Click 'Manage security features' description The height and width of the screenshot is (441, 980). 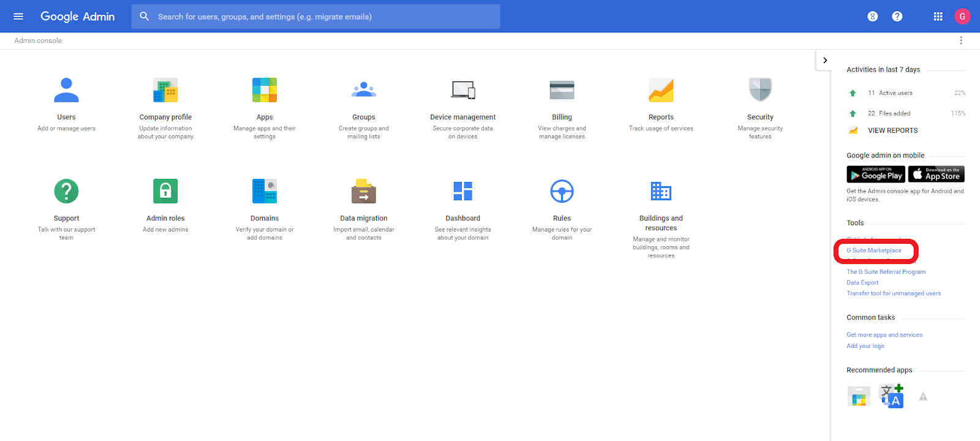pyautogui.click(x=760, y=132)
